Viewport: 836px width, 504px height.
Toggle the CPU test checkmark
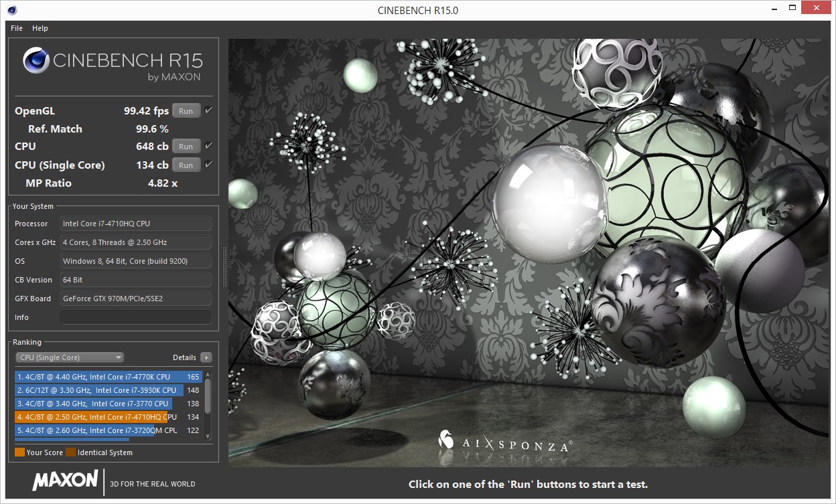[209, 146]
